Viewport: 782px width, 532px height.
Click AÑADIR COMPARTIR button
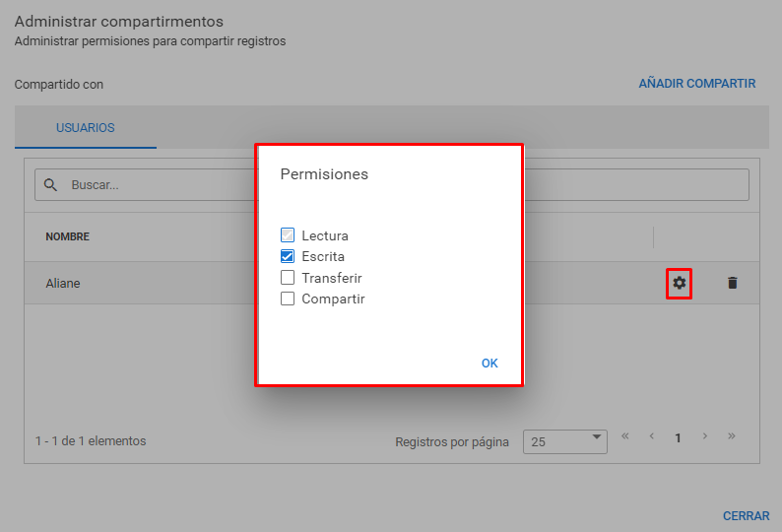pos(697,84)
